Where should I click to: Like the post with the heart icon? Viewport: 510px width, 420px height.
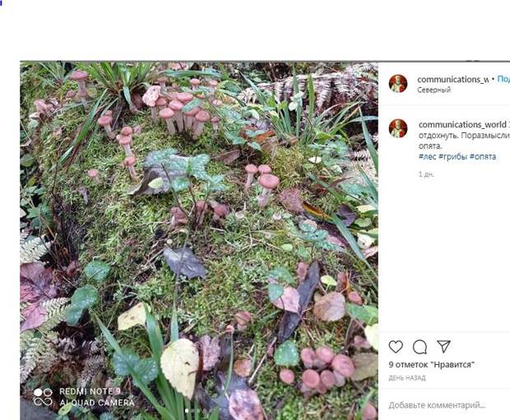pos(396,347)
